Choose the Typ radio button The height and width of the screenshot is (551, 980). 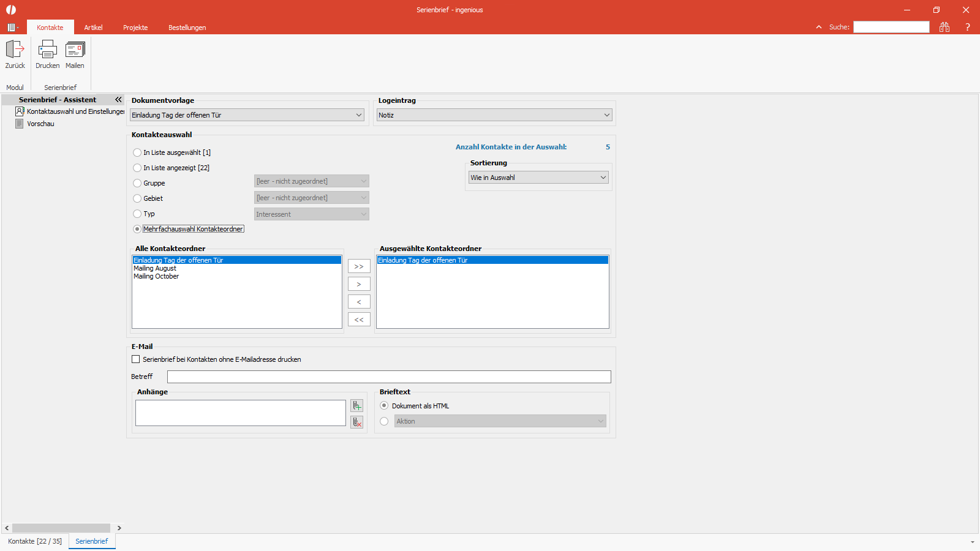tap(137, 214)
